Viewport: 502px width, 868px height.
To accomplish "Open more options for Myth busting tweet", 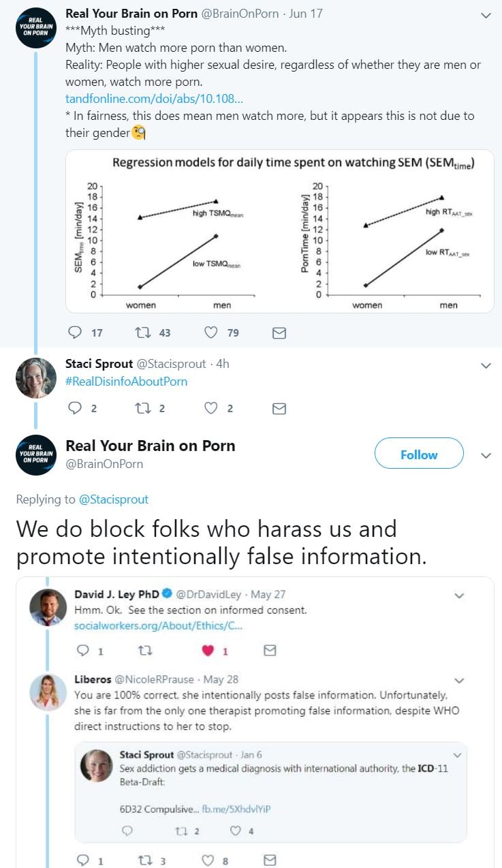I will [x=486, y=15].
